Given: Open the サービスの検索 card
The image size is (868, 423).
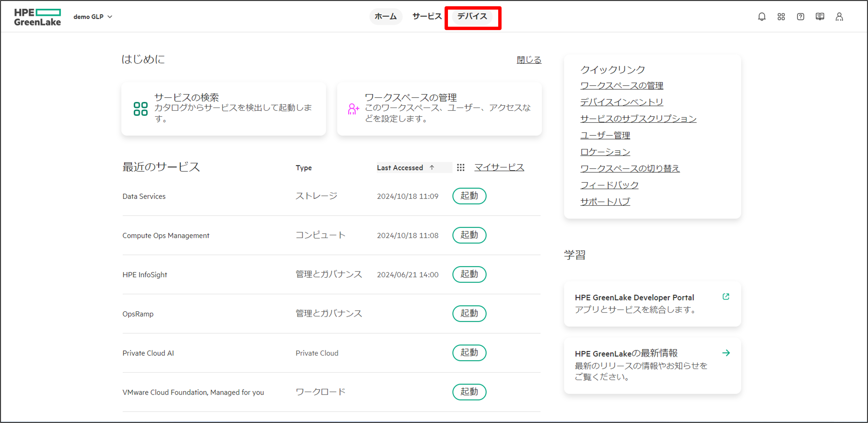Looking at the screenshot, I should click(223, 109).
